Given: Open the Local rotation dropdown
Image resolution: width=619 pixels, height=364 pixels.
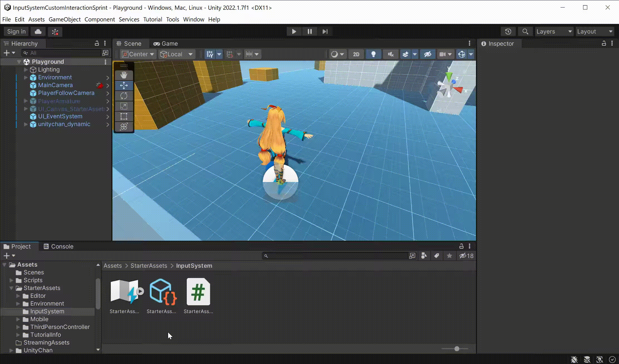Looking at the screenshot, I should 177,54.
